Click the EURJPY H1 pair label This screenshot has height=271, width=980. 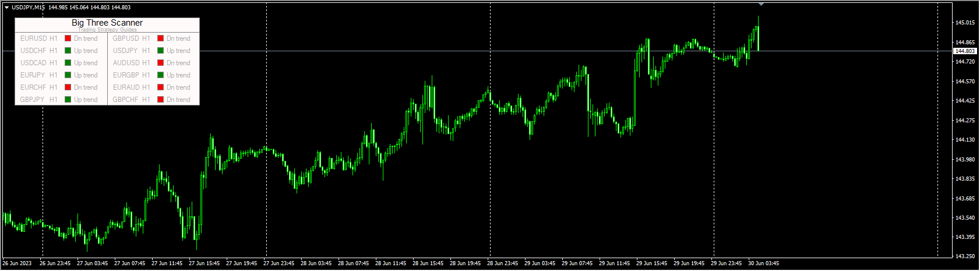tap(39, 75)
